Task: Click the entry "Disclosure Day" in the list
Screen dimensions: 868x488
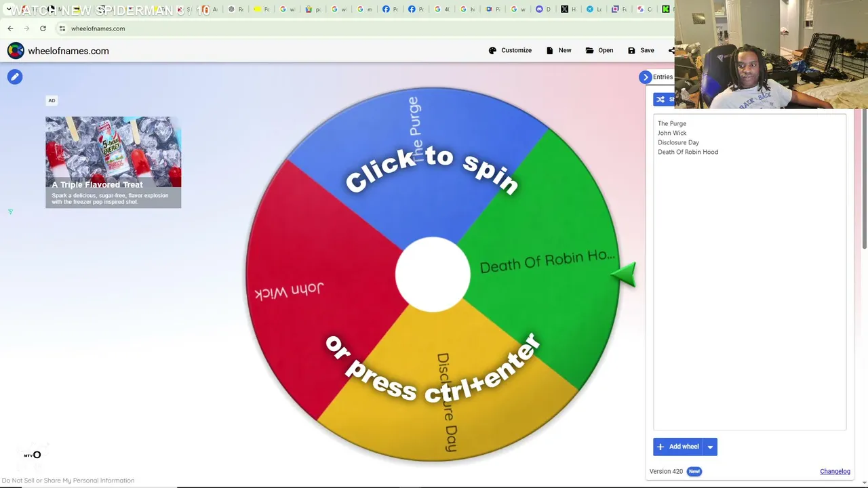Action: point(678,142)
